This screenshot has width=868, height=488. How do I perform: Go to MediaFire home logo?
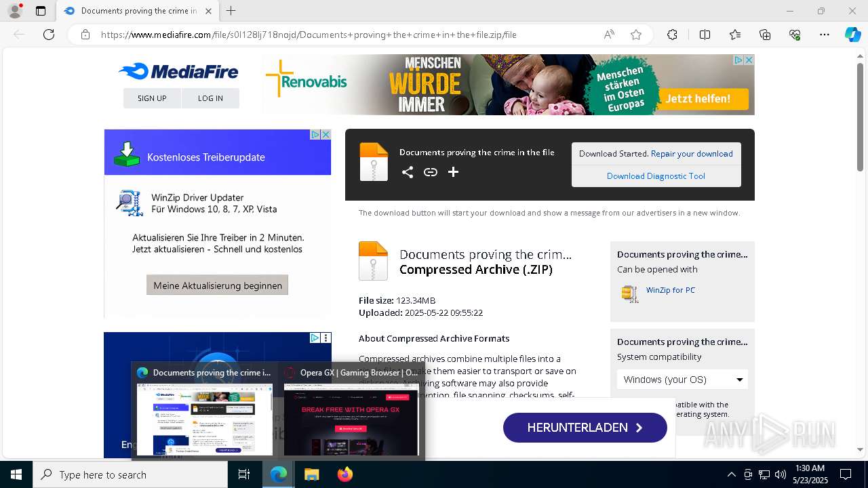(x=178, y=71)
